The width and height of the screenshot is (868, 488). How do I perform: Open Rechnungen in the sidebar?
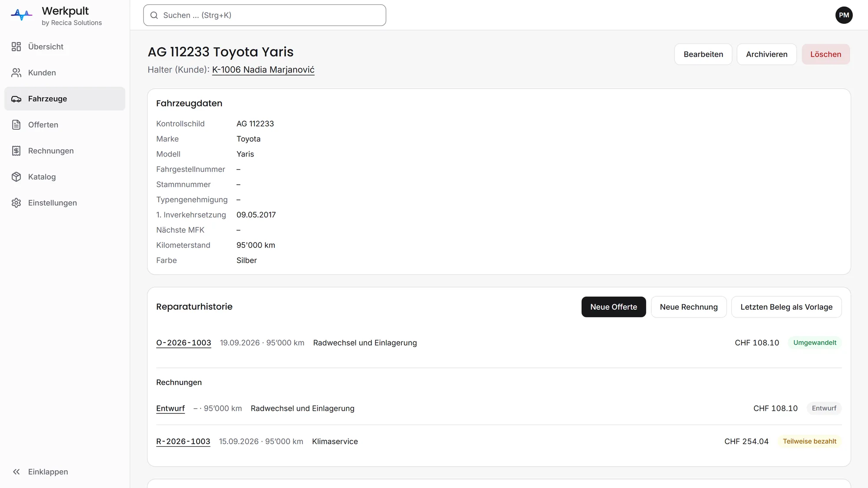pos(65,151)
